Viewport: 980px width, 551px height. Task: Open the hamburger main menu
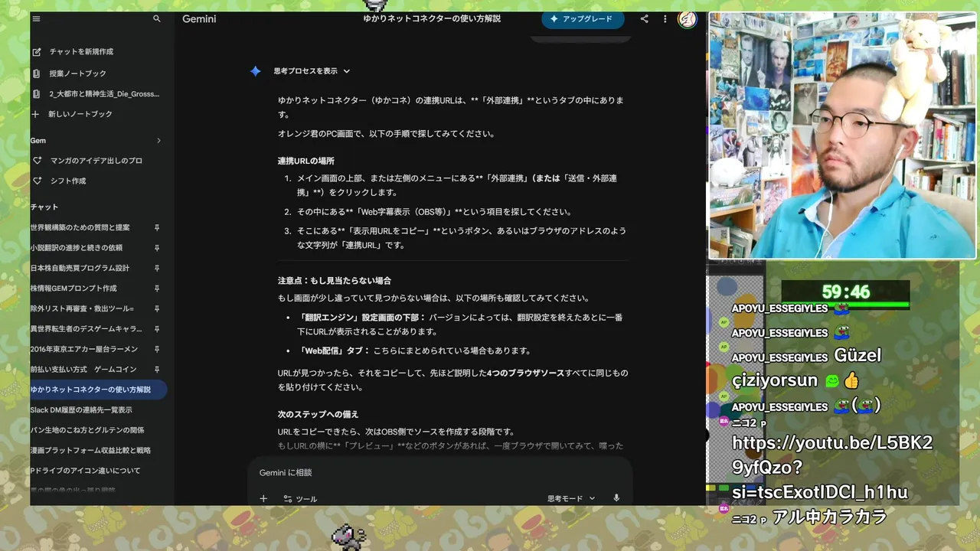[x=36, y=18]
